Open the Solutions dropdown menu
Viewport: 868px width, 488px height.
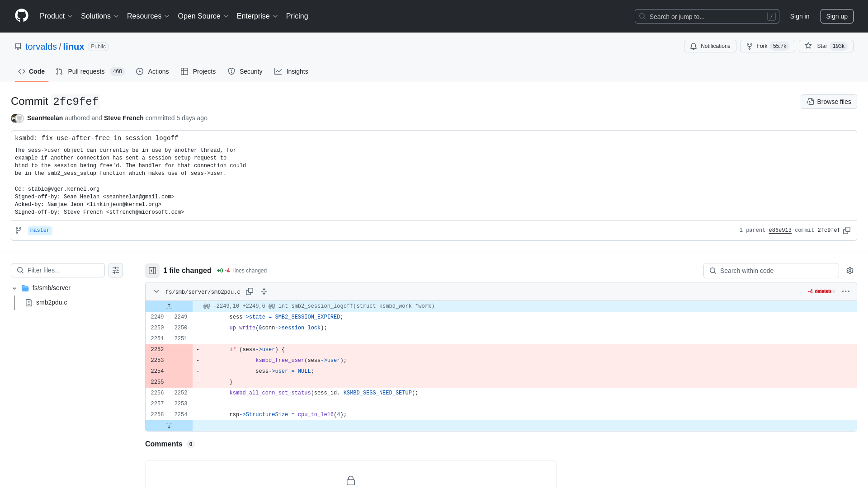100,16
